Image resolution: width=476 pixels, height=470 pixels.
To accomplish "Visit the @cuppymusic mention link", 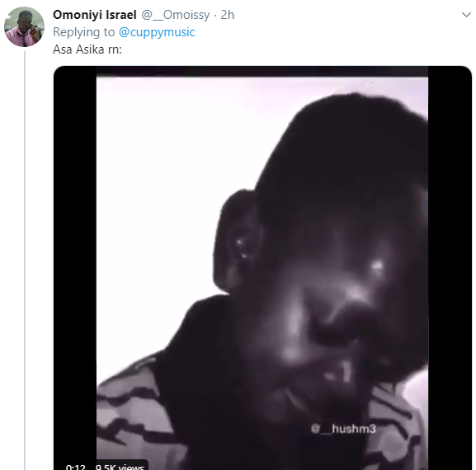I will (157, 32).
